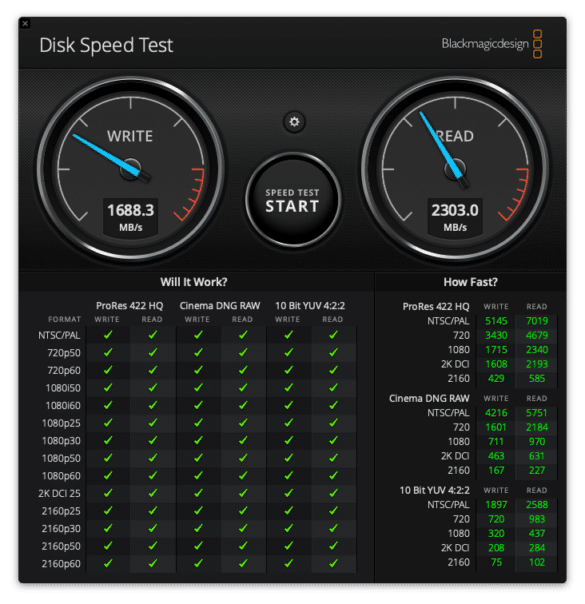
Task: Click the Will It Work? heading
Action: pos(194,282)
